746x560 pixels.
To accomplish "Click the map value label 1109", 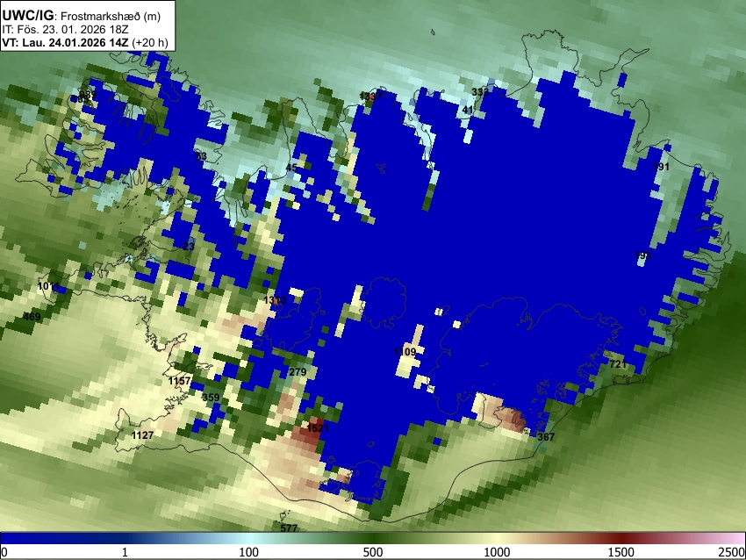I will pyautogui.click(x=405, y=352).
